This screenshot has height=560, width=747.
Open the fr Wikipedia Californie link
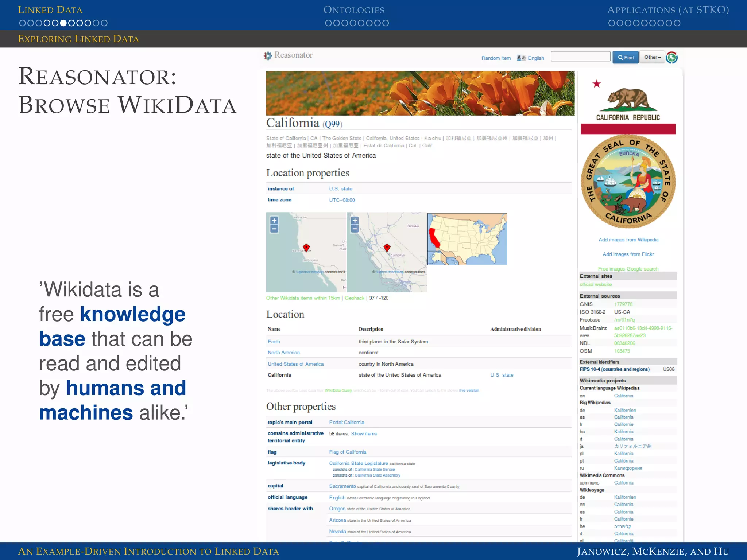click(x=624, y=424)
